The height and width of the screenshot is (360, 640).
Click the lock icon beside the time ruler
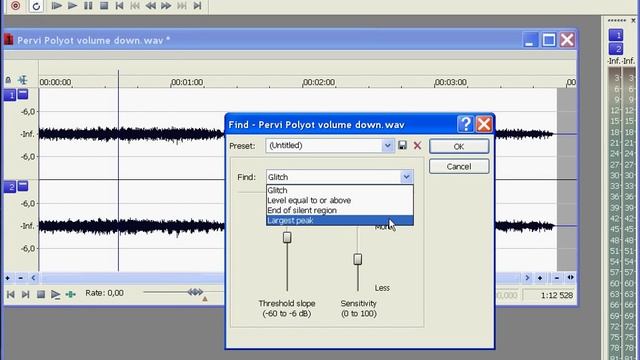pyautogui.click(x=8, y=80)
